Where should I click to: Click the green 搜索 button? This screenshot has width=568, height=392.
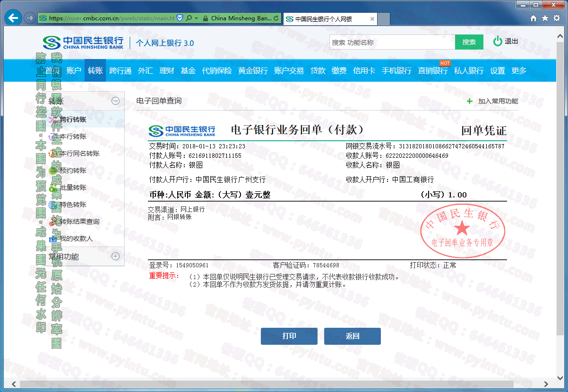(469, 42)
